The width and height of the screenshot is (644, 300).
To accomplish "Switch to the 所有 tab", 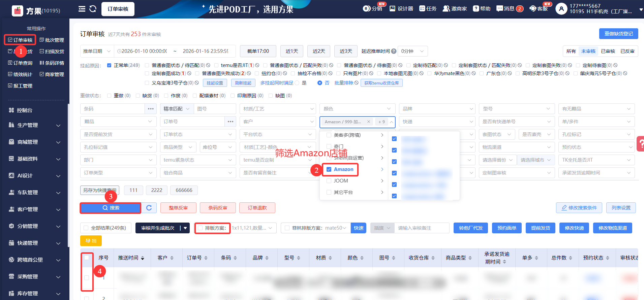I will 571,51.
